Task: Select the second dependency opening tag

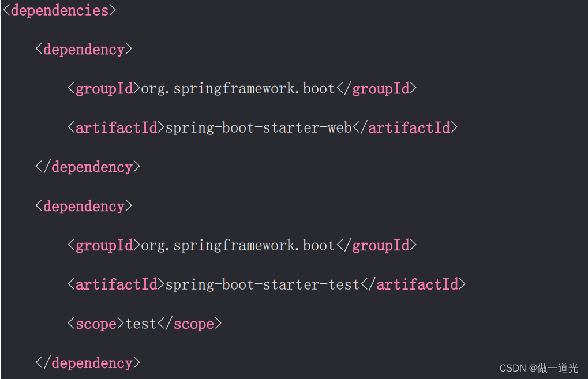Action: [83, 206]
